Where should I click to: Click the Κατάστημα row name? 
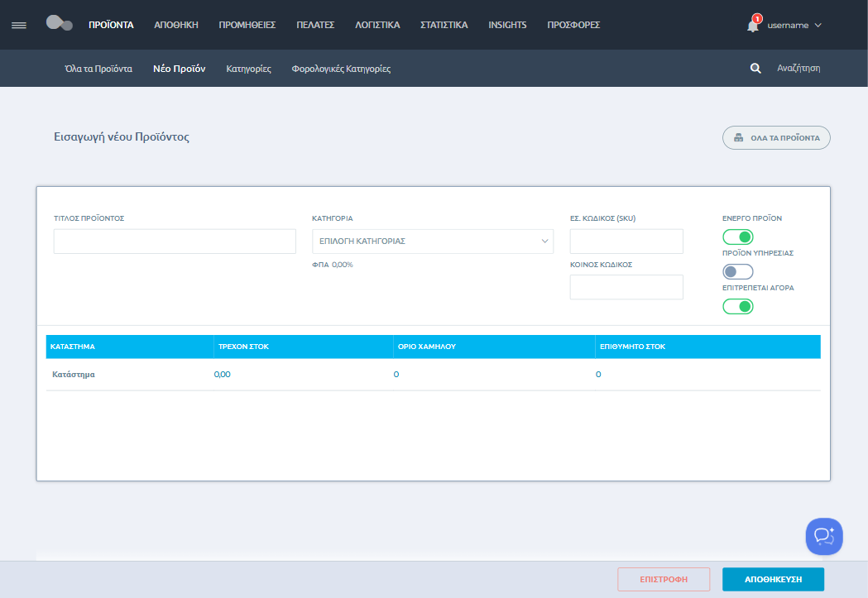point(73,375)
